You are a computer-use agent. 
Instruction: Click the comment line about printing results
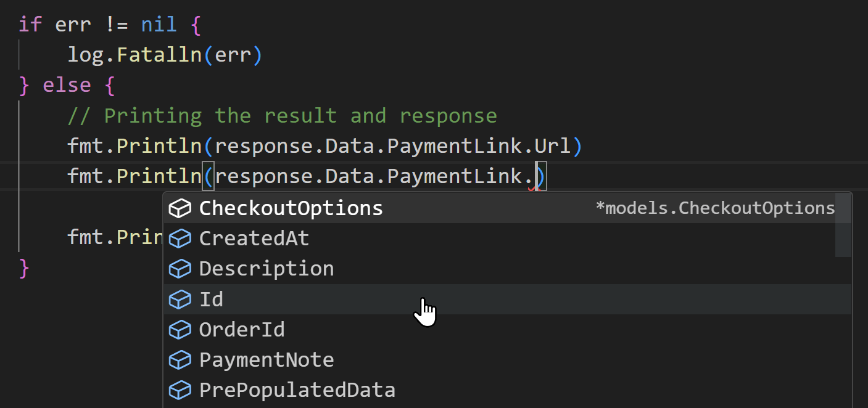[281, 115]
